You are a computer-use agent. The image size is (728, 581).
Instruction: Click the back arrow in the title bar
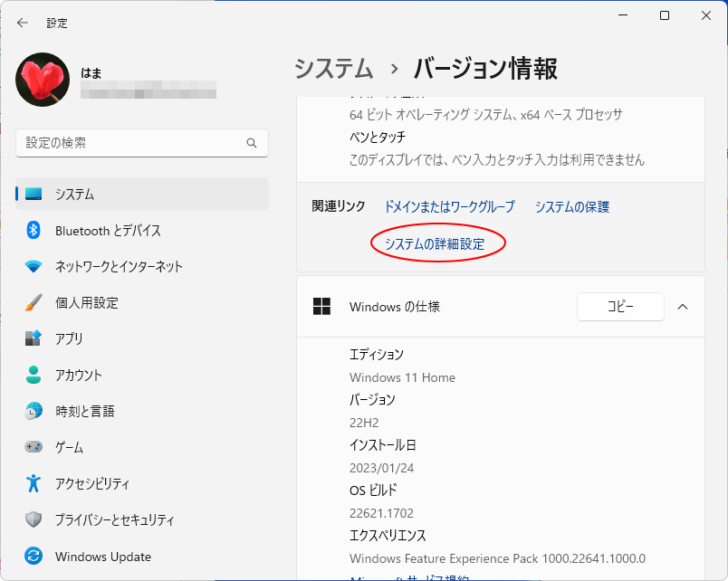[x=22, y=23]
